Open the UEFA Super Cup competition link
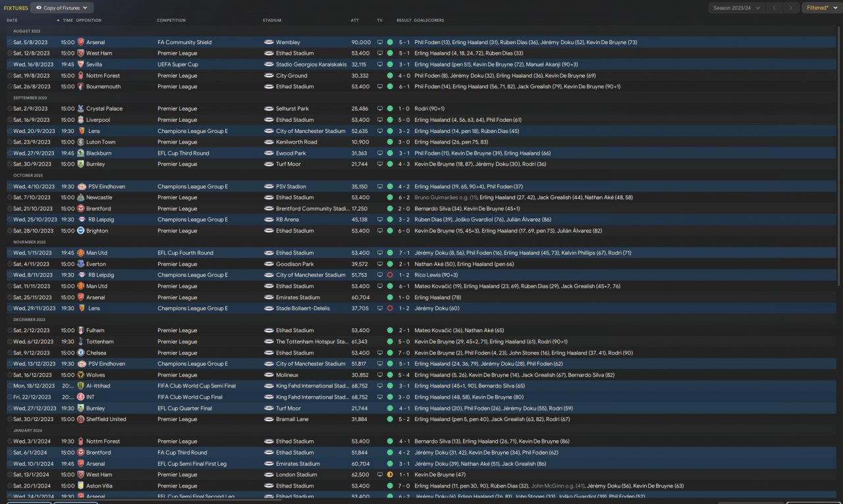 tap(178, 64)
